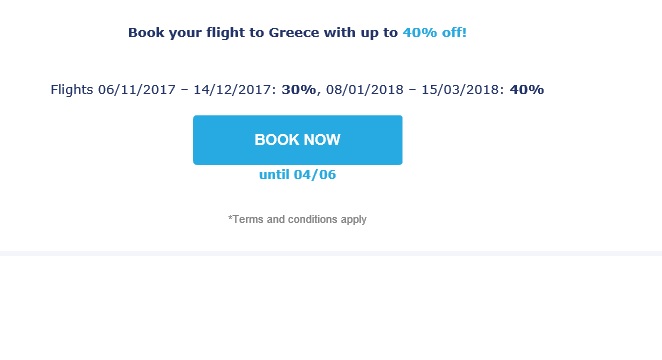Click the words 'with up to' in the headline
Screen dimensions: 662x360
(361, 32)
